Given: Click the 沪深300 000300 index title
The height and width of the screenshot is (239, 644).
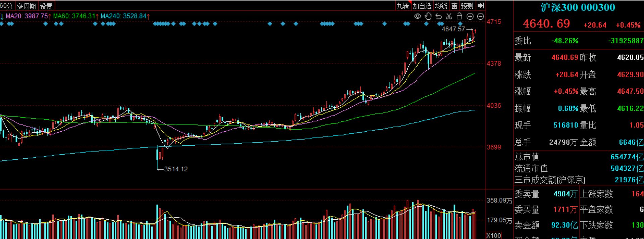Looking at the screenshot, I should [x=578, y=7].
